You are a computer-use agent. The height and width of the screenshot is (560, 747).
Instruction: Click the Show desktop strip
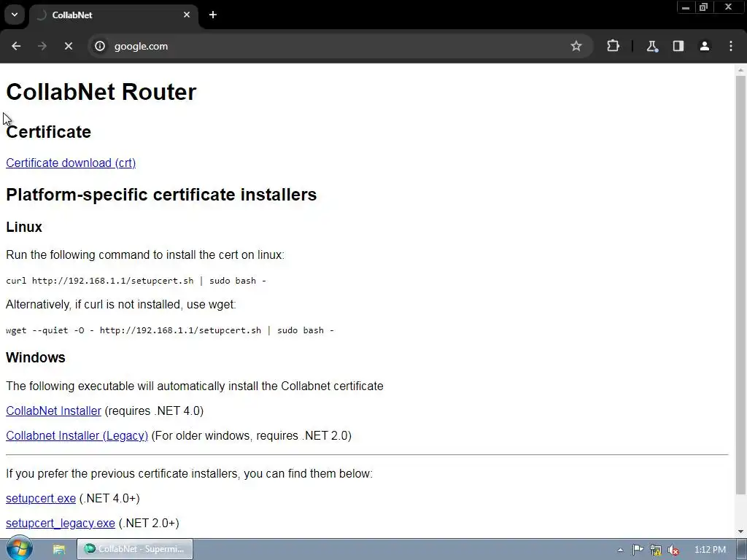point(742,549)
